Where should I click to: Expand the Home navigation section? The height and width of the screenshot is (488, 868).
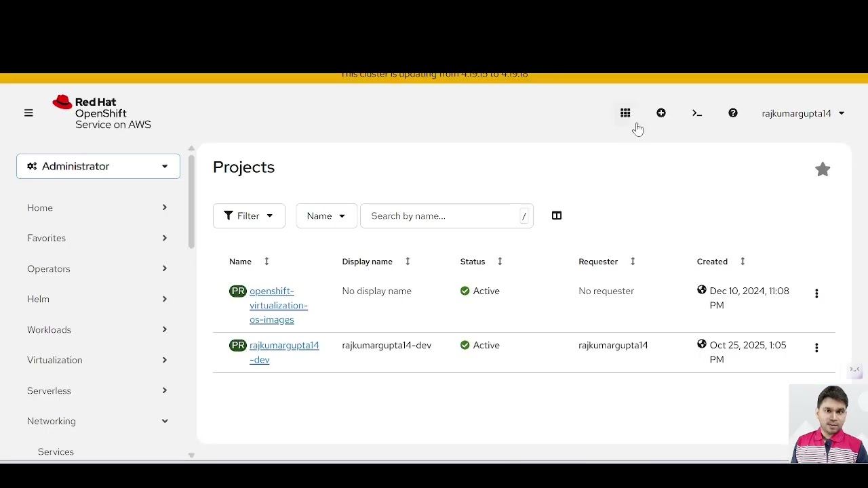click(98, 207)
